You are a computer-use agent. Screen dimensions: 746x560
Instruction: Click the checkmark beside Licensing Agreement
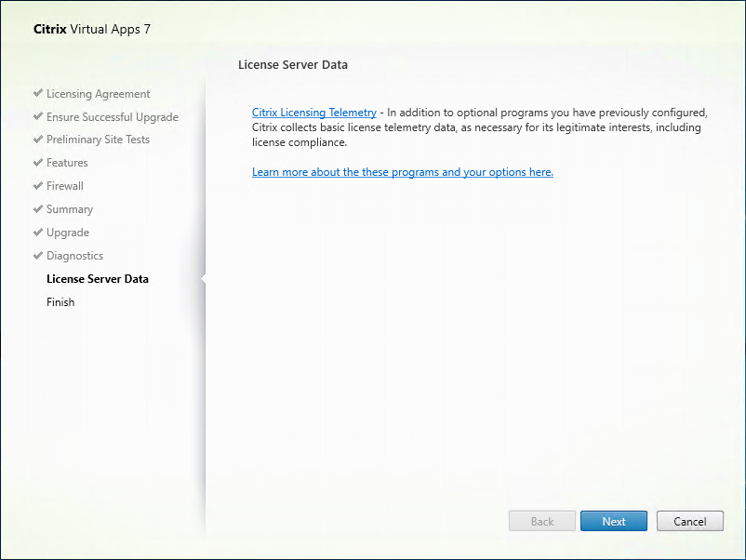38,93
